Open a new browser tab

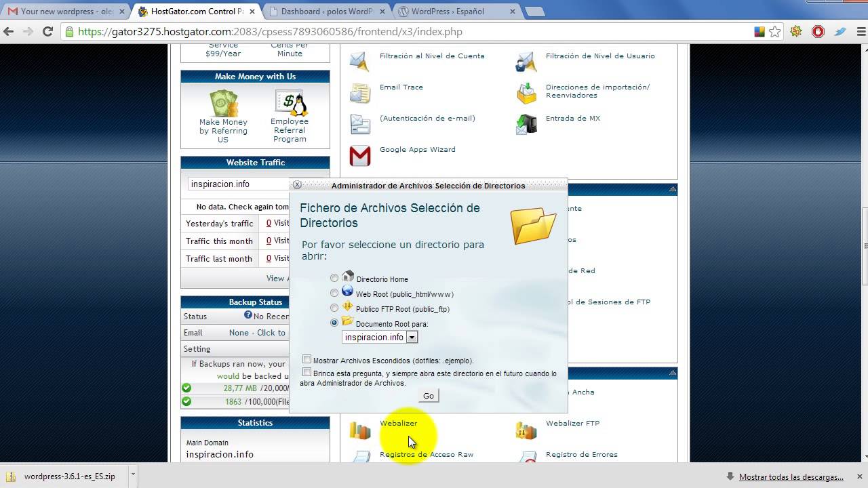[534, 12]
